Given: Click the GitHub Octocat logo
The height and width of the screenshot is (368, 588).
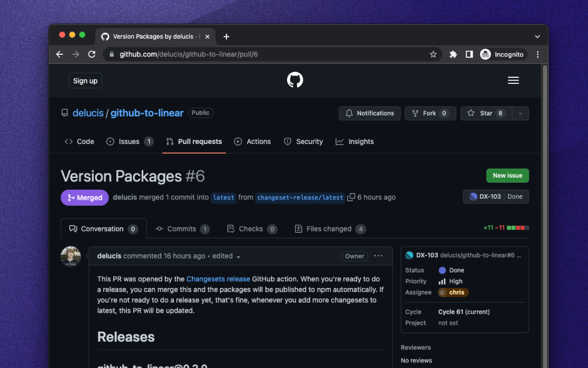Looking at the screenshot, I should (295, 80).
